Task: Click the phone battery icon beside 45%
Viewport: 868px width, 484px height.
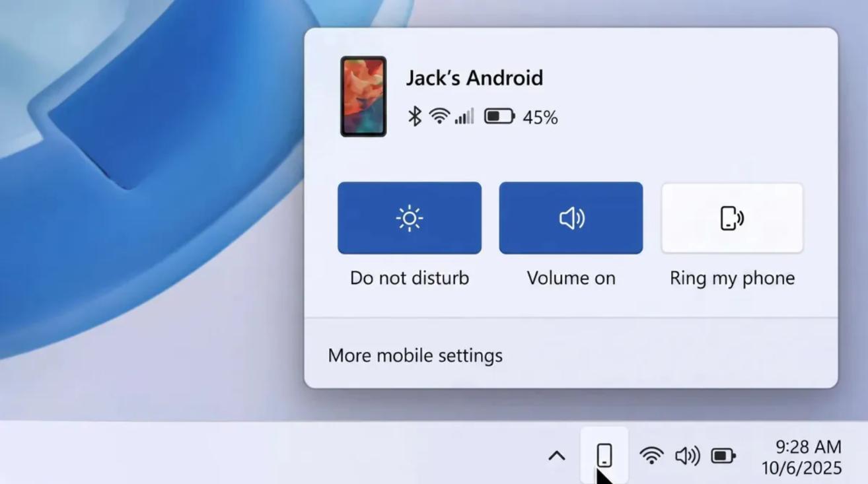Action: (499, 117)
